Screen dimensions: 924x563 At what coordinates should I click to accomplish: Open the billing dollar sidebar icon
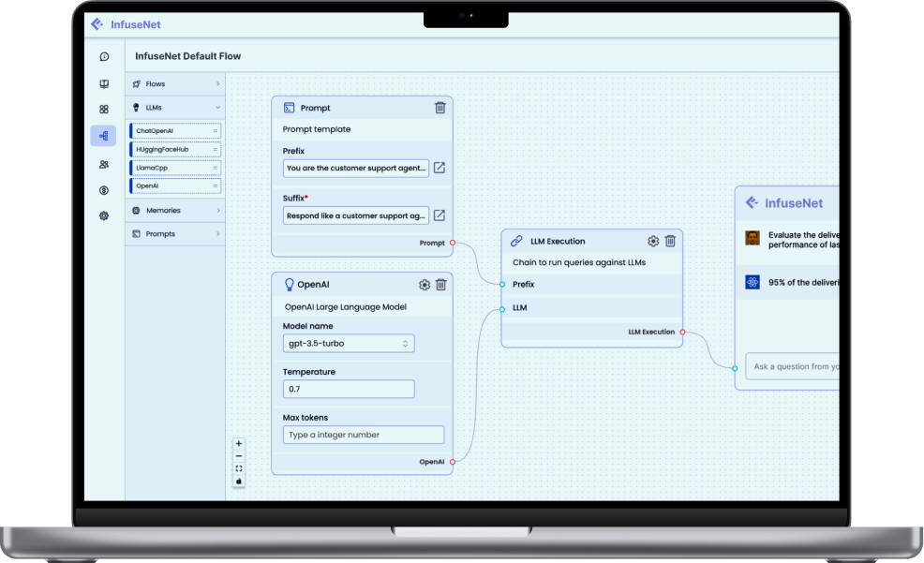point(104,190)
